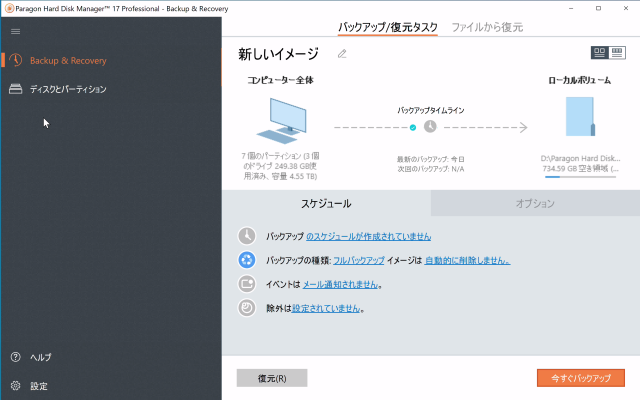Open the hamburger menu in sidebar

tap(16, 31)
